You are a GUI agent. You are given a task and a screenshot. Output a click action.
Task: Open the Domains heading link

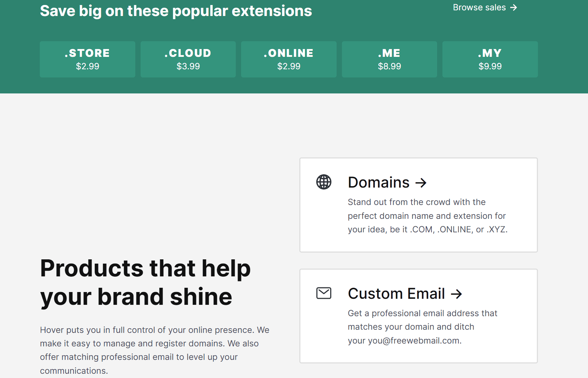pos(379,183)
